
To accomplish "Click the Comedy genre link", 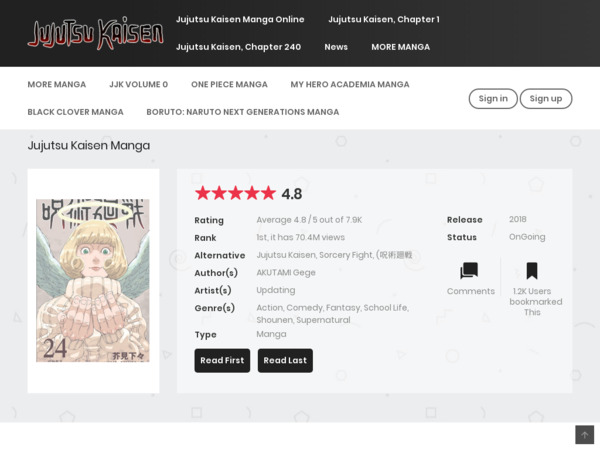I will [x=305, y=308].
